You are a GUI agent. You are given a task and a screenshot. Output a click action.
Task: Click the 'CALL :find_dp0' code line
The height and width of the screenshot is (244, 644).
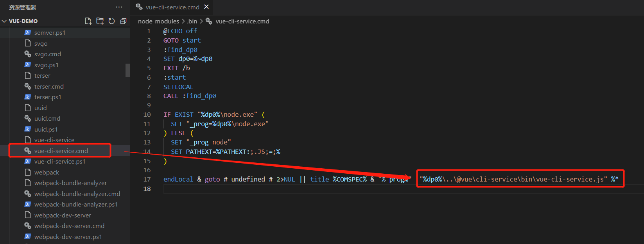click(x=190, y=96)
